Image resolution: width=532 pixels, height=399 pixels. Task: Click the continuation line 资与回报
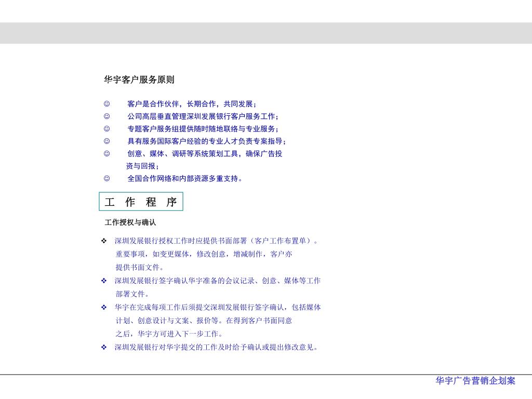142,166
